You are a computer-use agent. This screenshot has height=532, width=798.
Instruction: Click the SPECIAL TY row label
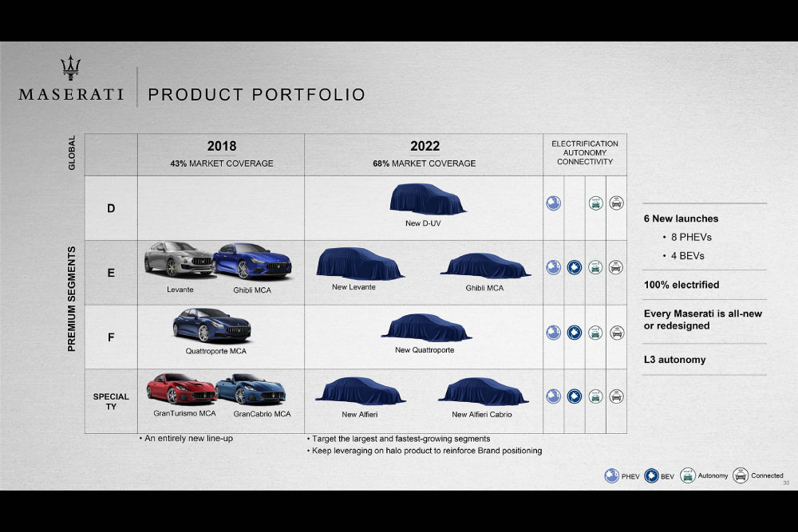click(x=111, y=401)
